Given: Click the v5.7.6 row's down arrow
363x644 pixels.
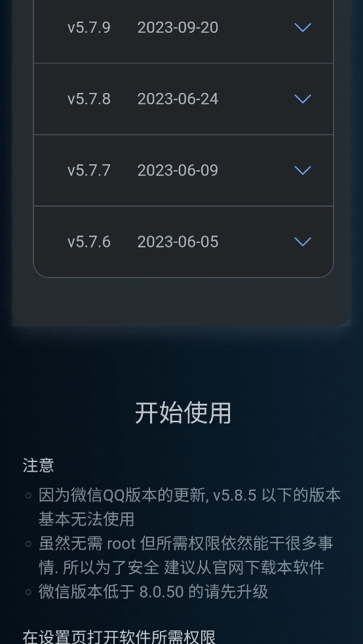Looking at the screenshot, I should [x=303, y=242].
